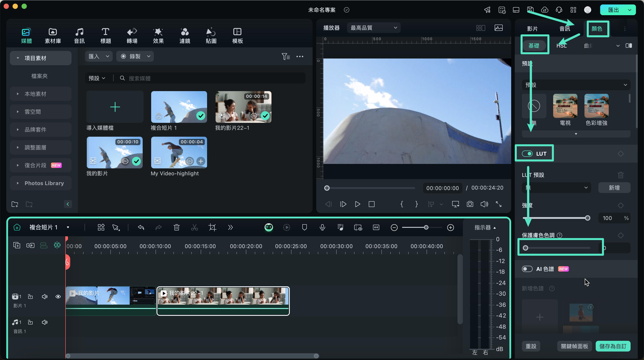Open the player fullscreen expand icon

[x=498, y=204]
